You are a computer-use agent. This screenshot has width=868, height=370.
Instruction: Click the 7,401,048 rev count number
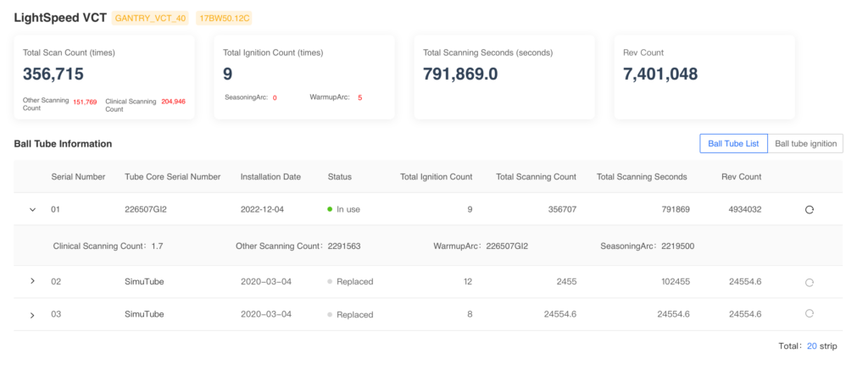[660, 74]
